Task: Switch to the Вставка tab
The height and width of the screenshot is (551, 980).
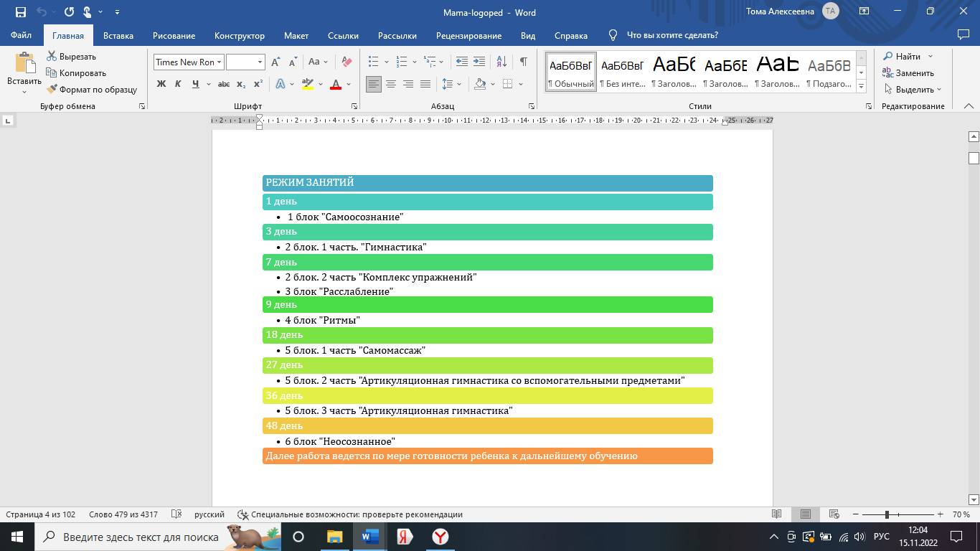Action: tap(118, 35)
